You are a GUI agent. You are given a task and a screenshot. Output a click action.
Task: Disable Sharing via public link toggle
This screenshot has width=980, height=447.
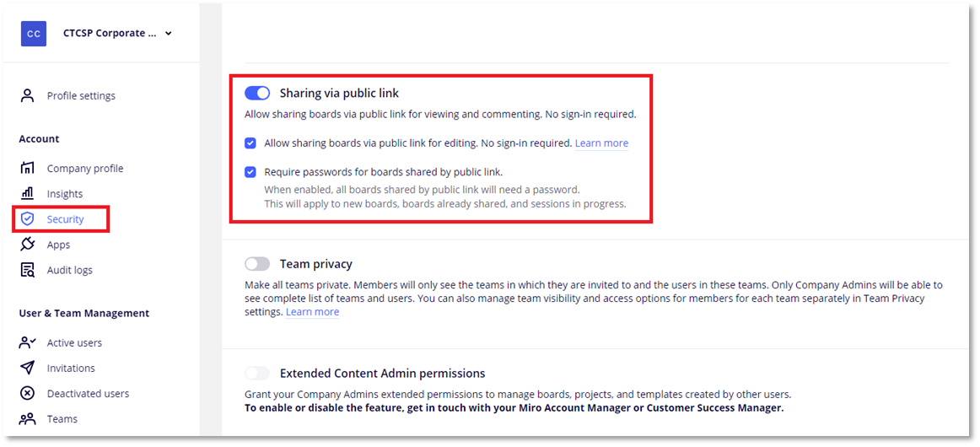coord(257,93)
